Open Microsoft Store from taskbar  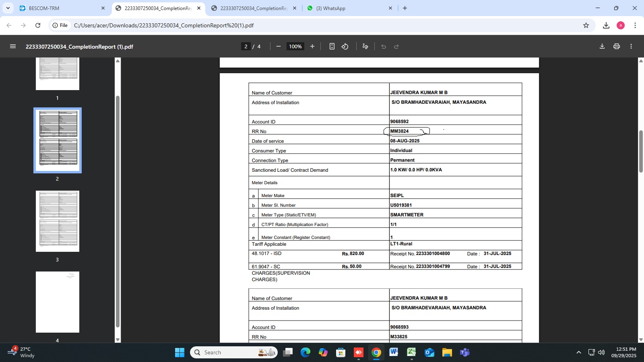coord(341,352)
